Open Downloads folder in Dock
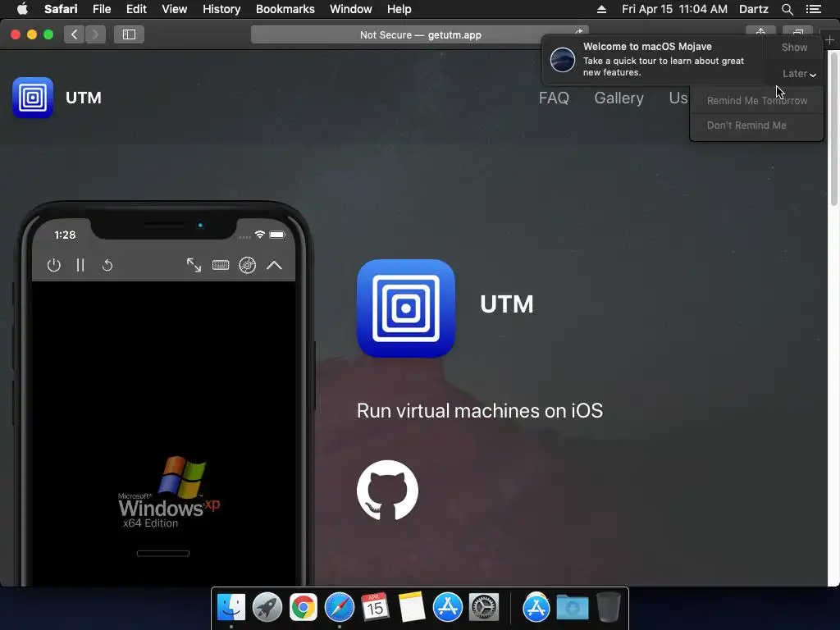This screenshot has width=840, height=630. pyautogui.click(x=572, y=608)
